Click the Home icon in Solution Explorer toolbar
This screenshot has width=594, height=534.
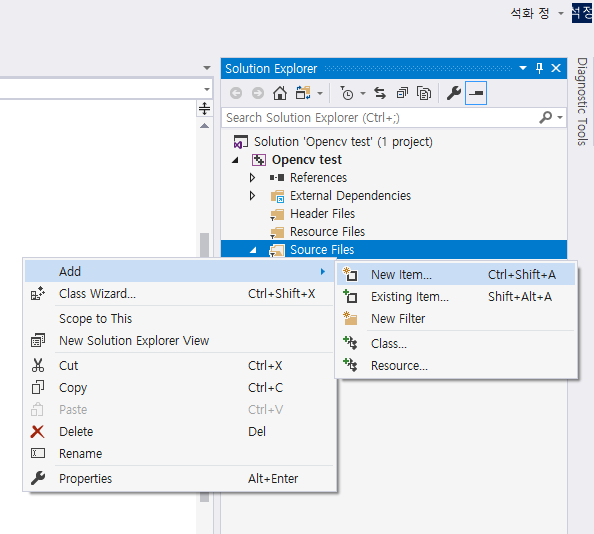click(280, 93)
